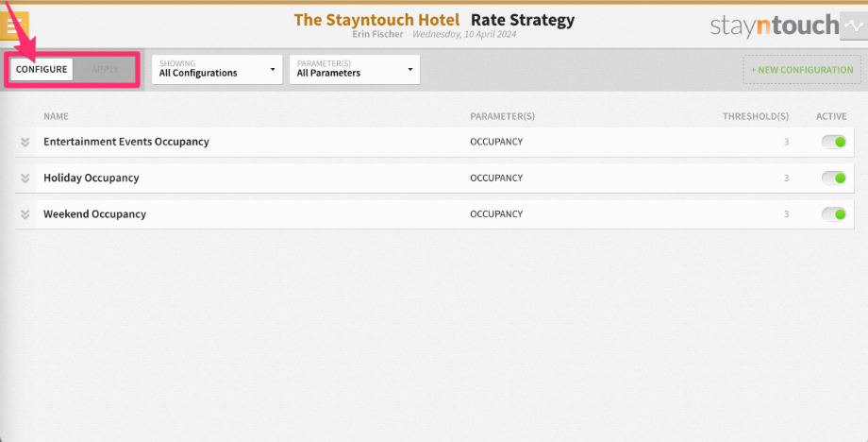Image resolution: width=868 pixels, height=442 pixels.
Task: Click the PARAMETER(S) column header
Action: [502, 116]
